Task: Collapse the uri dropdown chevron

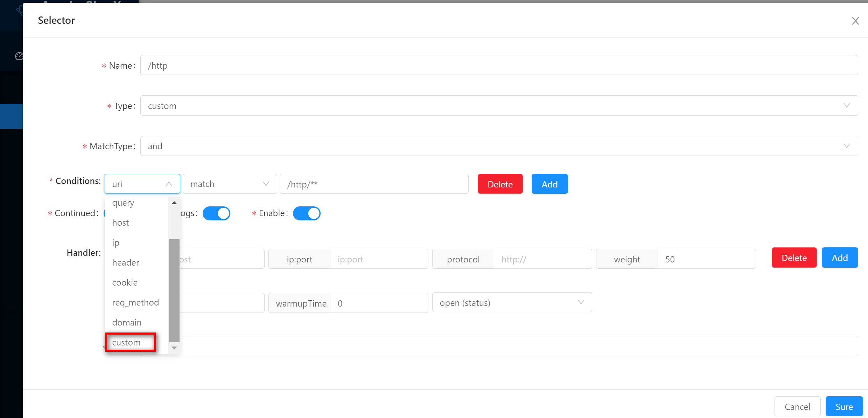Action: coord(169,184)
